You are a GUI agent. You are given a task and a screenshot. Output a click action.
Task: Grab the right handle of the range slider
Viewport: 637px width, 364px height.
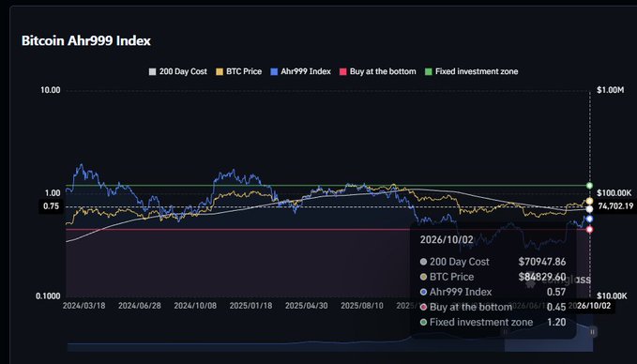pos(593,332)
